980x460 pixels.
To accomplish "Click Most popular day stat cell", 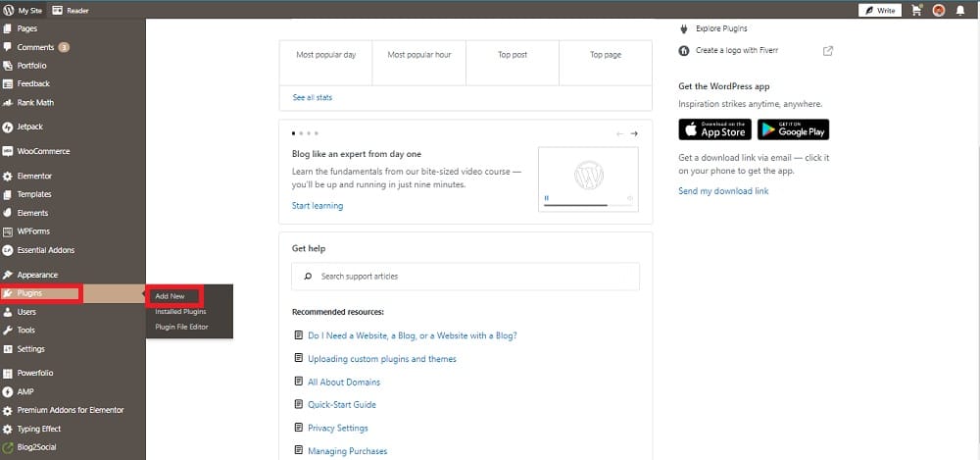I will click(x=325, y=63).
